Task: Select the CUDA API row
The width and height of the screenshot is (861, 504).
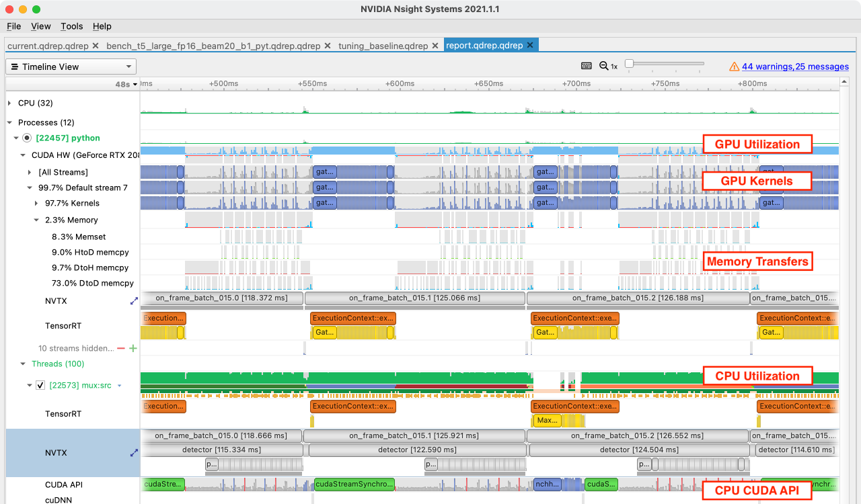Action: click(x=64, y=485)
